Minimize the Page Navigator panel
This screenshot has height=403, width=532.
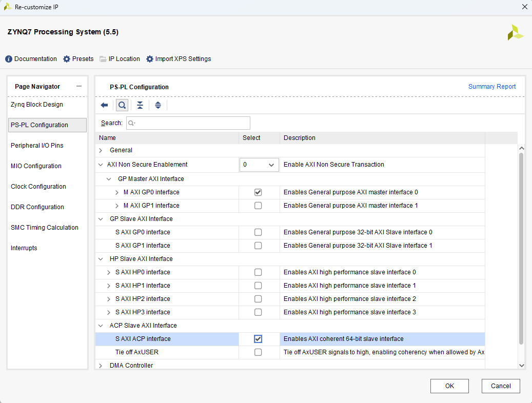[79, 86]
